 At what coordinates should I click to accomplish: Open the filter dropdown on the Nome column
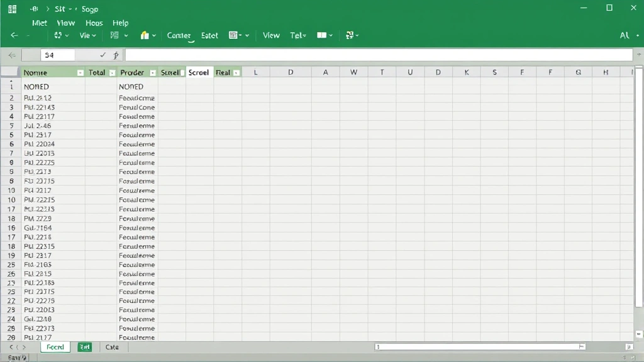(x=80, y=72)
